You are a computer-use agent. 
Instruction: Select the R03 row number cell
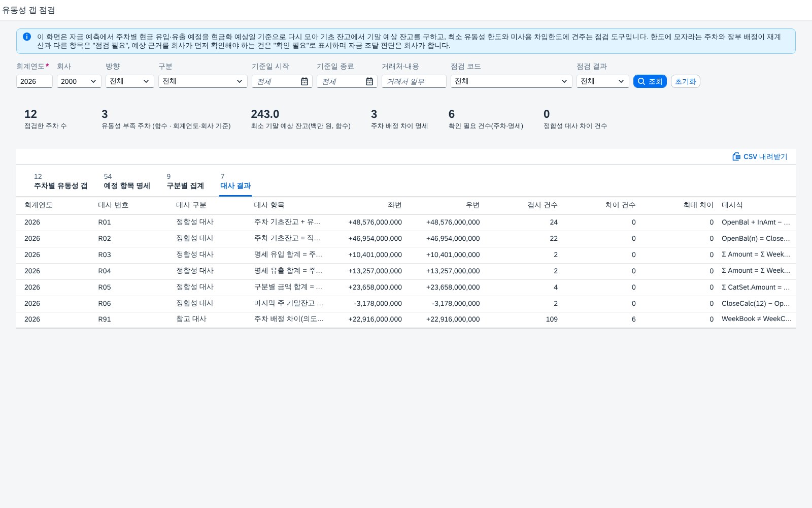coord(105,255)
